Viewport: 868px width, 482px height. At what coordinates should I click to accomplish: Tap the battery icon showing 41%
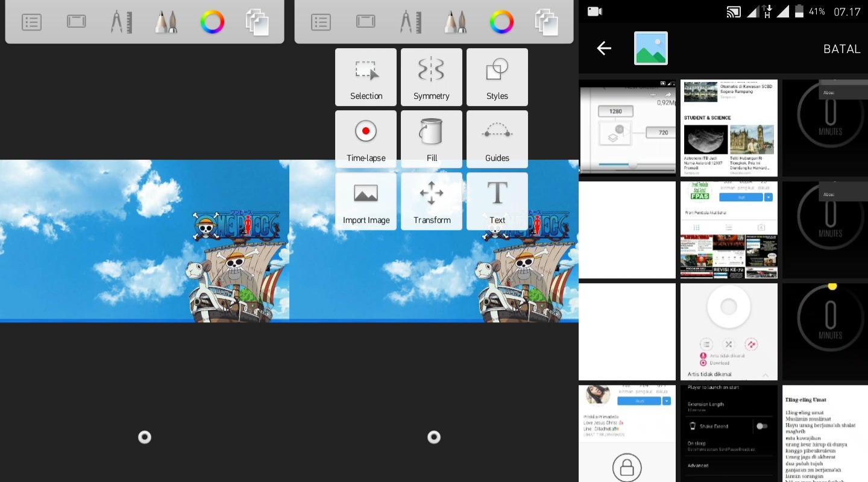point(799,11)
